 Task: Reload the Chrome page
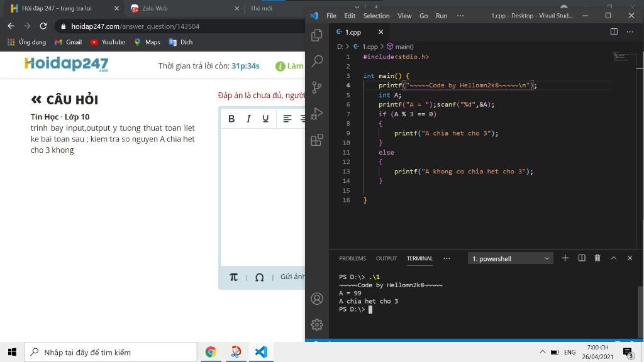43,26
